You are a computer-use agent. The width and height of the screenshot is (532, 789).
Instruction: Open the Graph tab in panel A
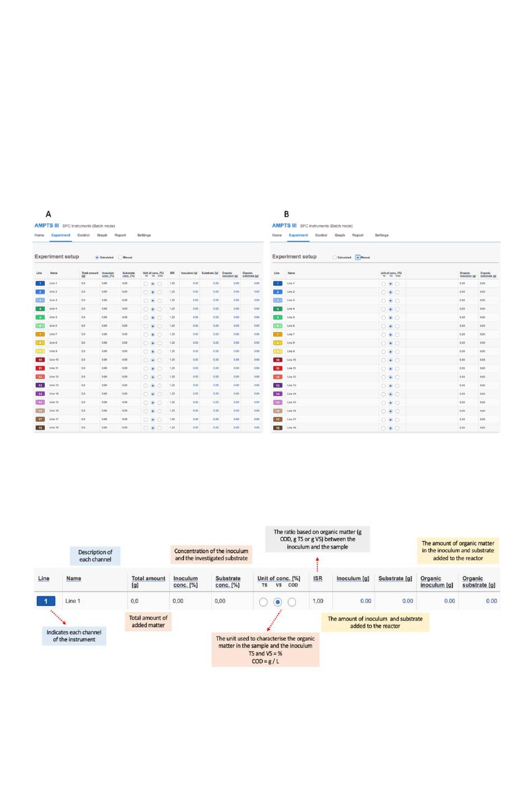coord(102,235)
